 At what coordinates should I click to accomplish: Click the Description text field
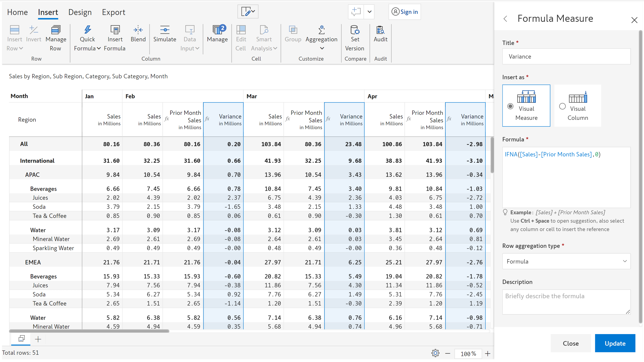566,302
